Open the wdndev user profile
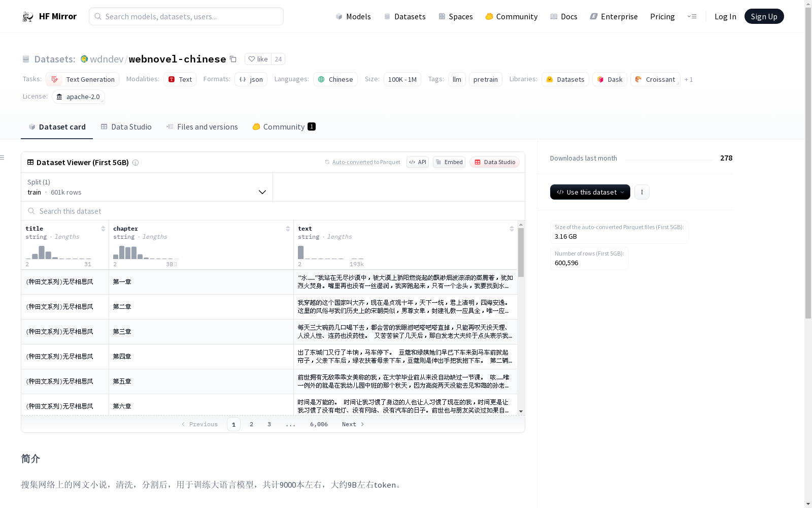This screenshot has width=812, height=508. click(x=107, y=59)
